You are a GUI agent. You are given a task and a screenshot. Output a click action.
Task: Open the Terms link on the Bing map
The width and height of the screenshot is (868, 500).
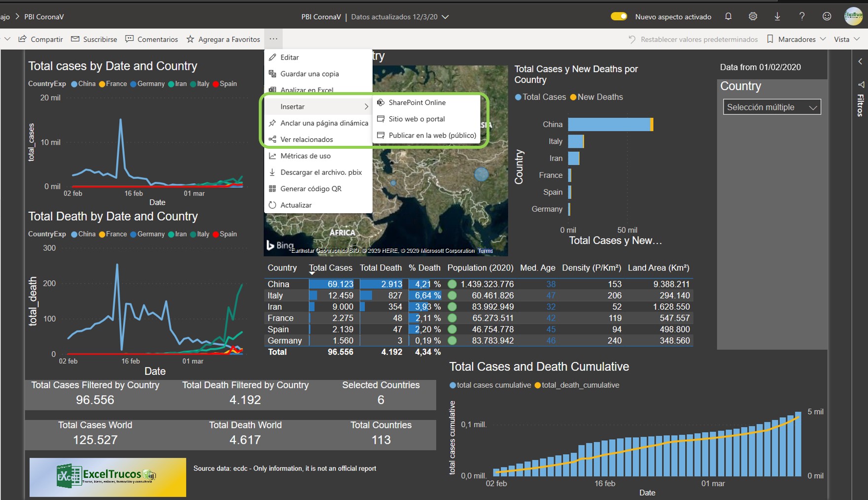point(486,250)
